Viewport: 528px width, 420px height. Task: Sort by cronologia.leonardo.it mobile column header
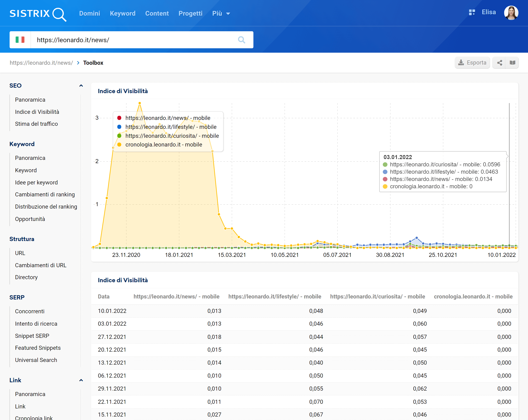473,297
